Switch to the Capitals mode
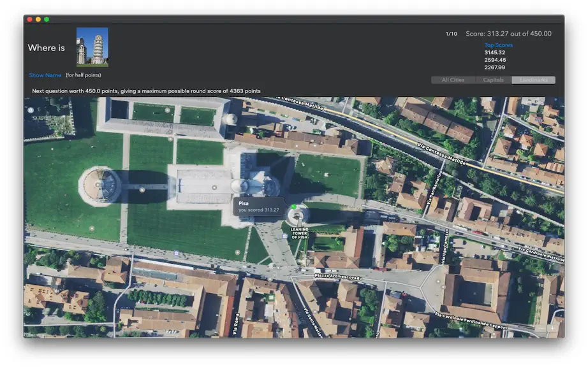 point(493,80)
